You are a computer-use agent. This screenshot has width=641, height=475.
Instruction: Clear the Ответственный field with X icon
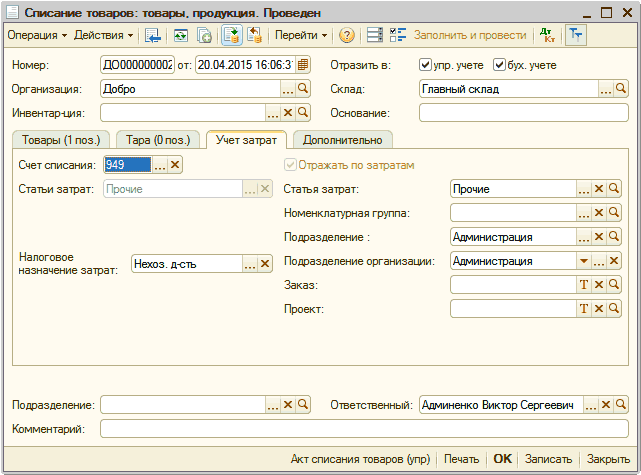pyautogui.click(x=606, y=405)
